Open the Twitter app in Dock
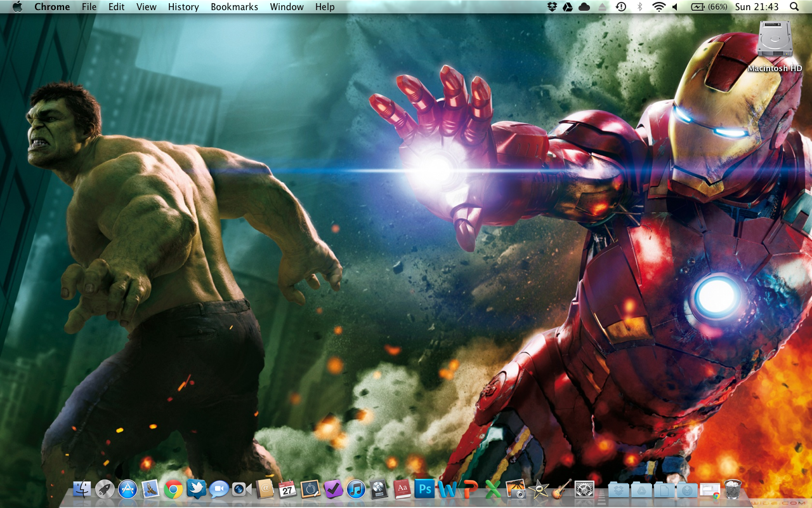This screenshot has height=508, width=812. point(196,489)
